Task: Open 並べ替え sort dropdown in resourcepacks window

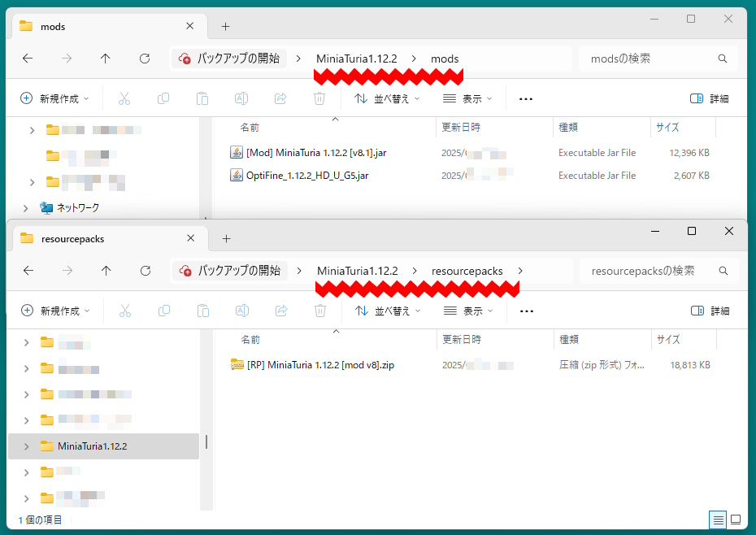Action: pyautogui.click(x=388, y=311)
